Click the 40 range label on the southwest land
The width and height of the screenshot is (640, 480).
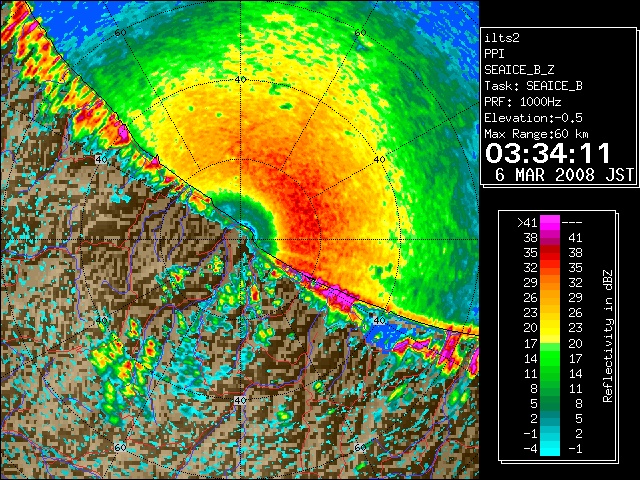pyautogui.click(x=101, y=320)
